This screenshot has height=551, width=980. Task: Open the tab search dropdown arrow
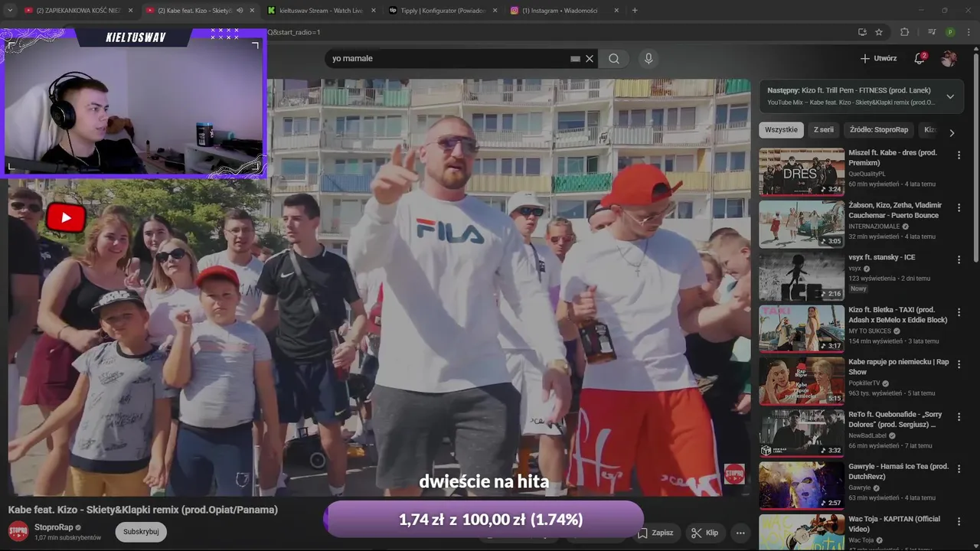click(10, 11)
